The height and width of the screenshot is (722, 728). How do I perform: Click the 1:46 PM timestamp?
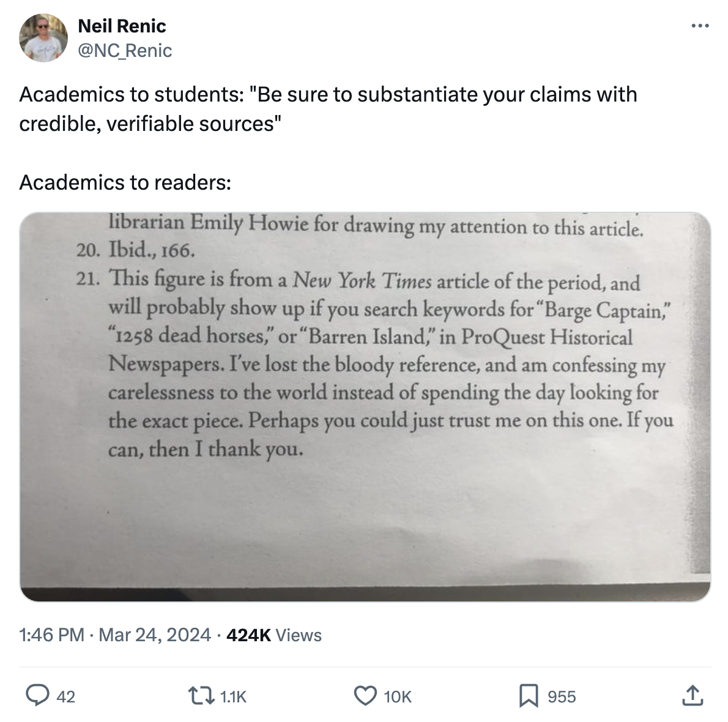click(51, 635)
